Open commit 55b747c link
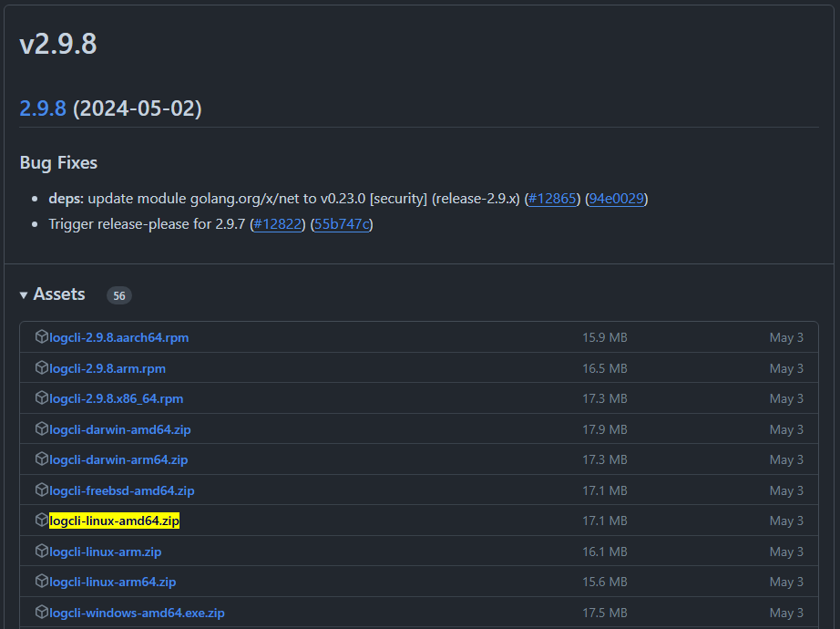 coord(342,224)
